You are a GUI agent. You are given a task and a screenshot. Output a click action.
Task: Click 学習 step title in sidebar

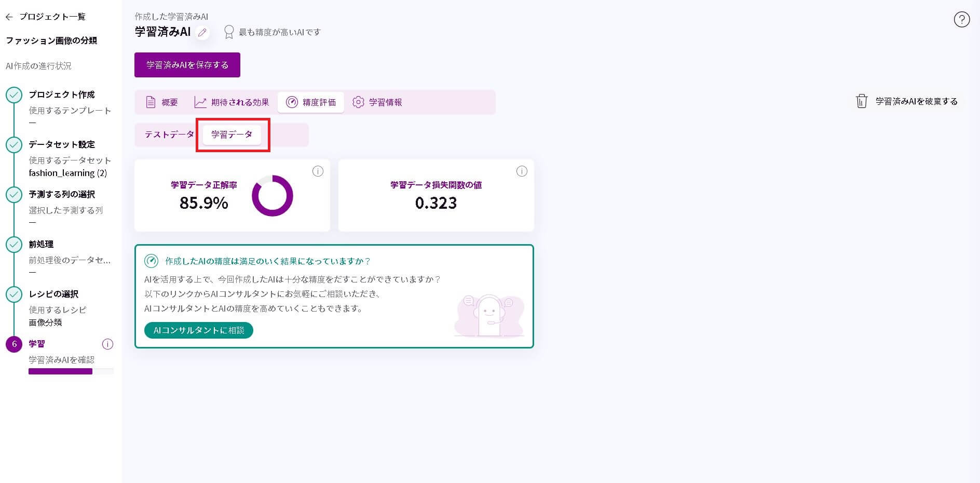37,344
